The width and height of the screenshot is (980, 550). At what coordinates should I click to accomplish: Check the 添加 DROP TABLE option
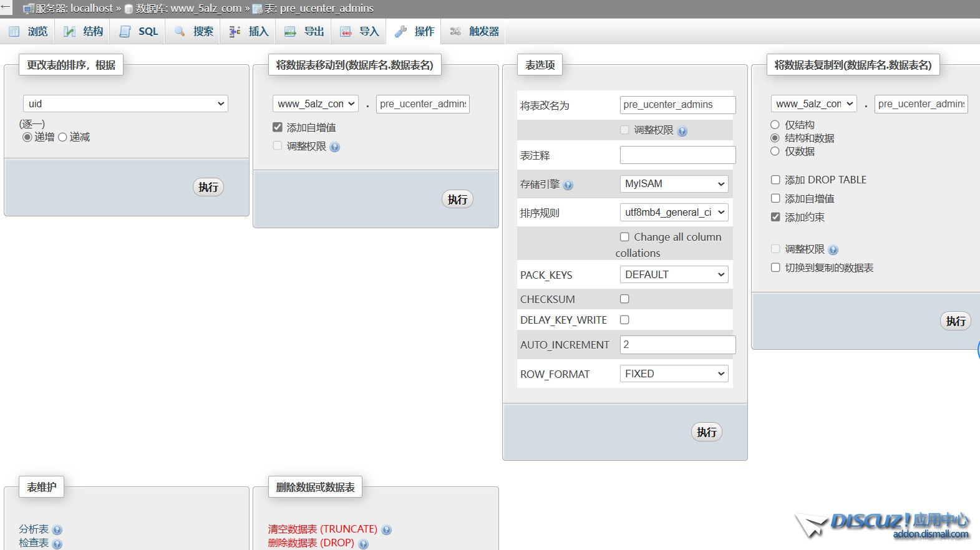click(x=775, y=180)
